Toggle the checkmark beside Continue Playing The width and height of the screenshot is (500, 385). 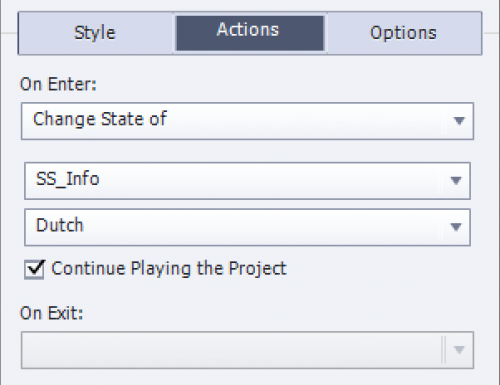pos(34,269)
